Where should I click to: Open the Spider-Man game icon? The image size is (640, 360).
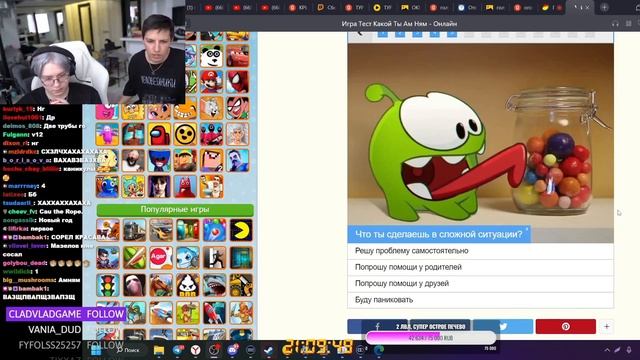click(x=238, y=82)
